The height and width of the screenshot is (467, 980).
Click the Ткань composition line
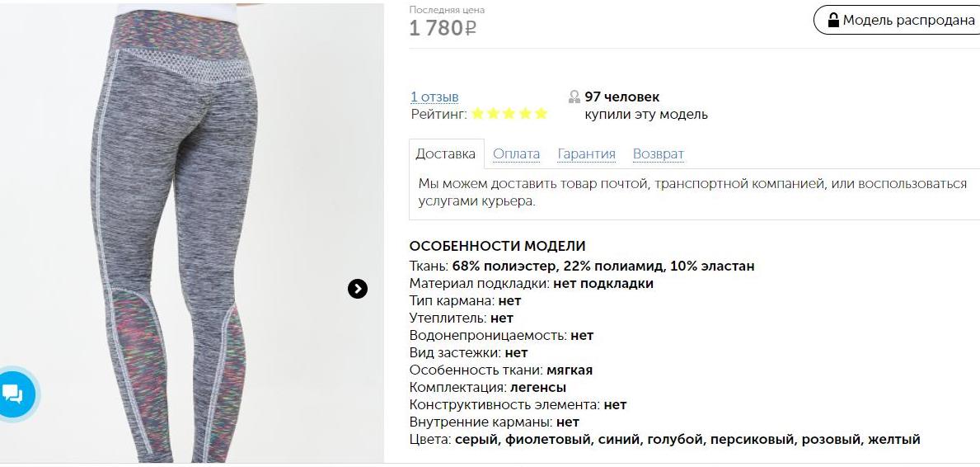[x=581, y=266]
